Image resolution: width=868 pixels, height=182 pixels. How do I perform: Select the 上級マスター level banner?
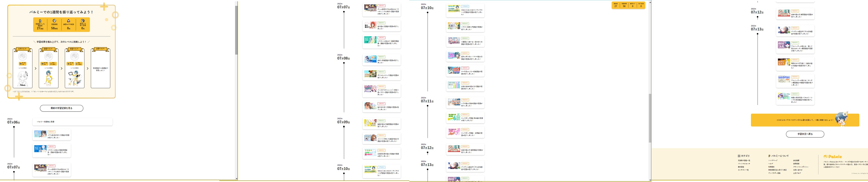point(100,49)
